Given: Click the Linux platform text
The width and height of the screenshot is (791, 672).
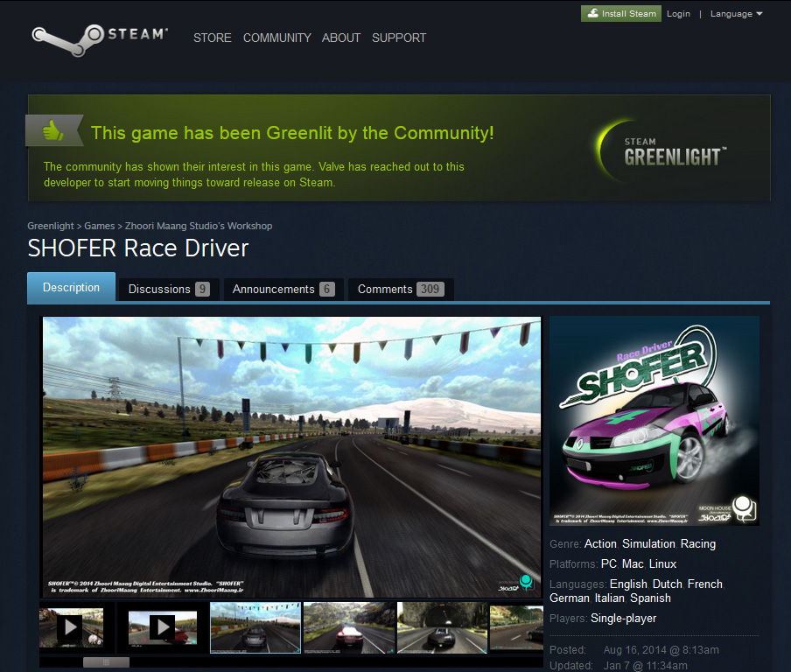Looking at the screenshot, I should (x=662, y=564).
